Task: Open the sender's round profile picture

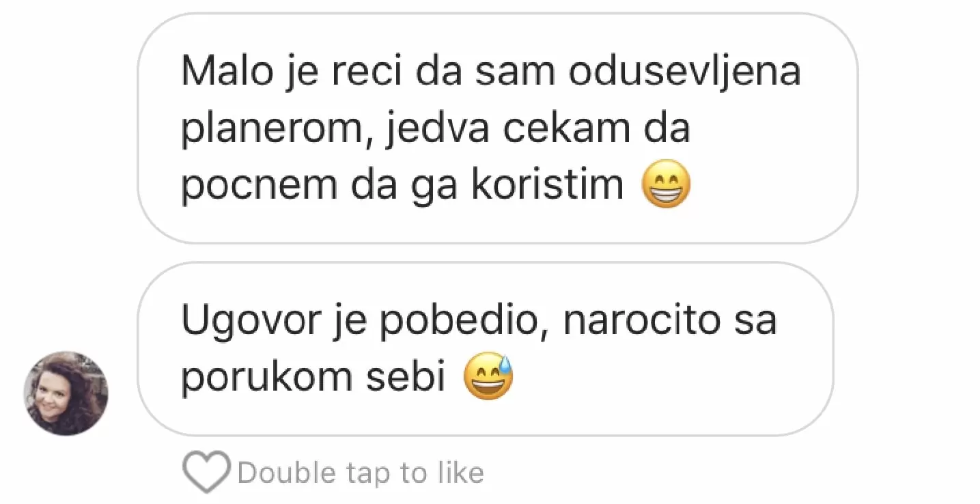Action: 66,393
